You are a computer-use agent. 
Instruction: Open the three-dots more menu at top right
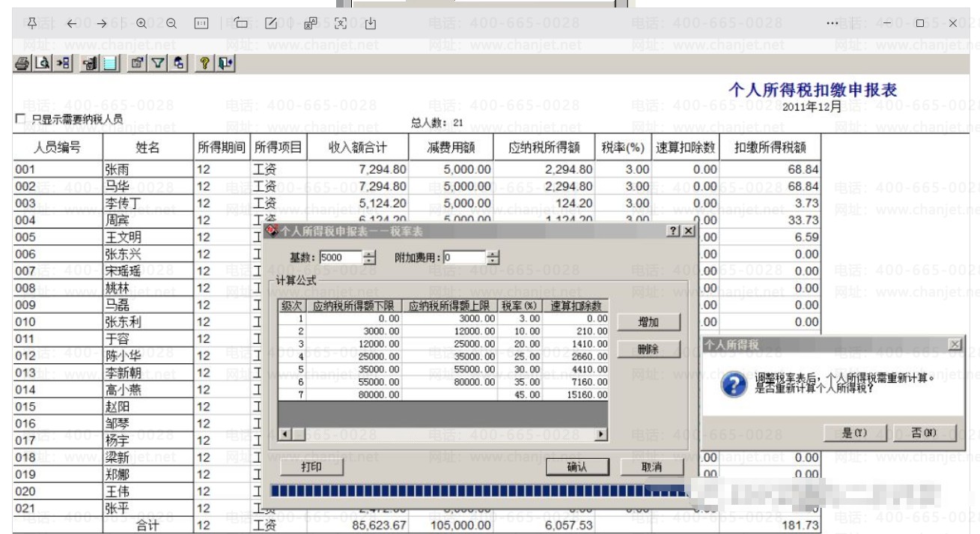coord(832,23)
